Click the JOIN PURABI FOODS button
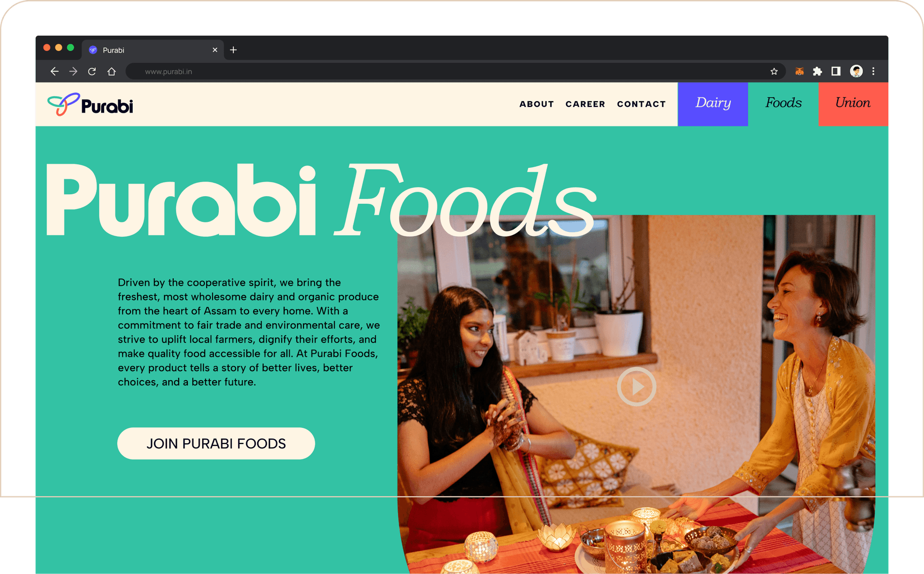This screenshot has height=574, width=924. point(216,444)
